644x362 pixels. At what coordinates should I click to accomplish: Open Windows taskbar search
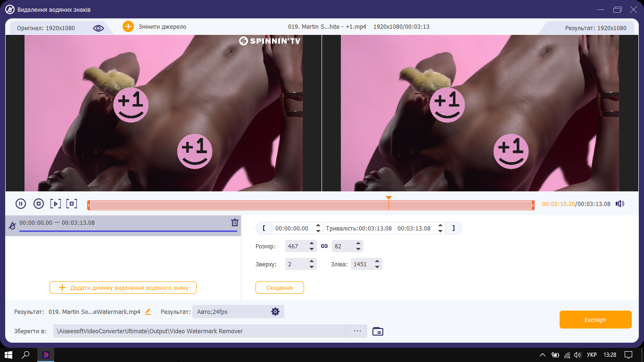[x=26, y=354]
